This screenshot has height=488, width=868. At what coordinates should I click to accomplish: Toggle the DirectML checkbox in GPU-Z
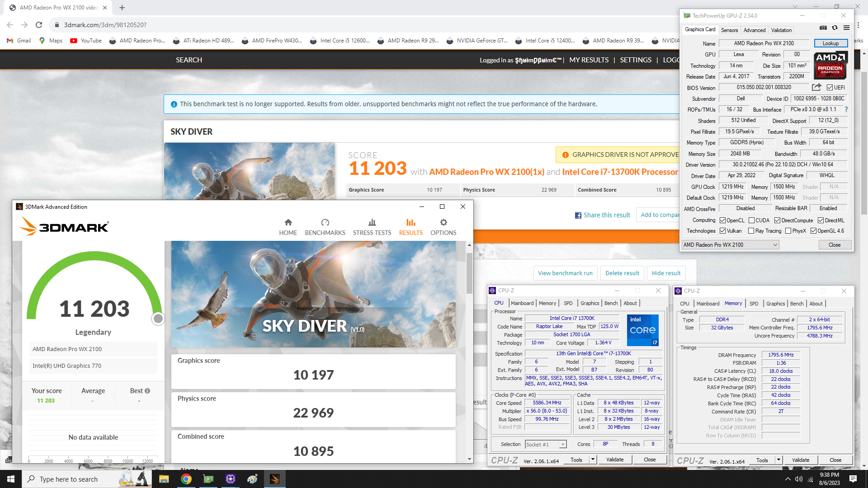[821, 221]
